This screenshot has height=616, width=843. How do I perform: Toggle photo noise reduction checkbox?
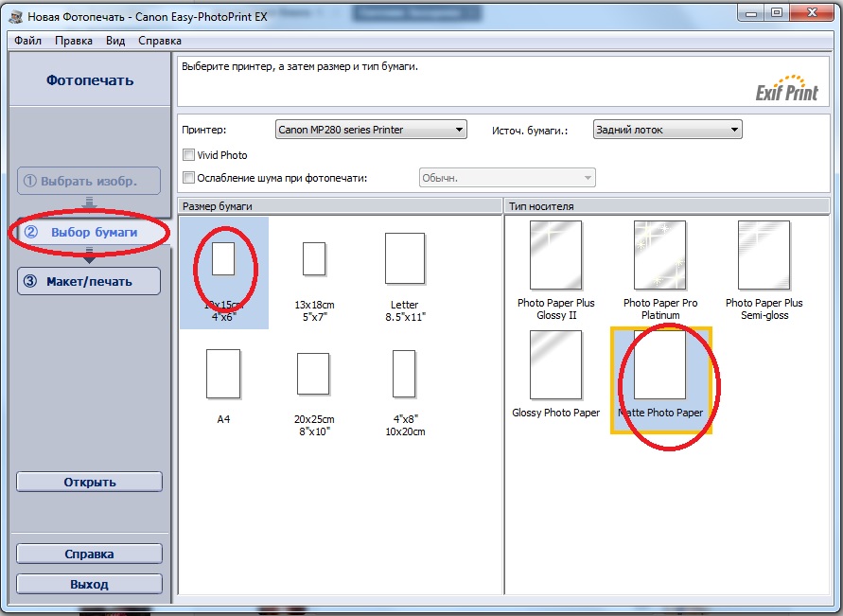tap(188, 177)
